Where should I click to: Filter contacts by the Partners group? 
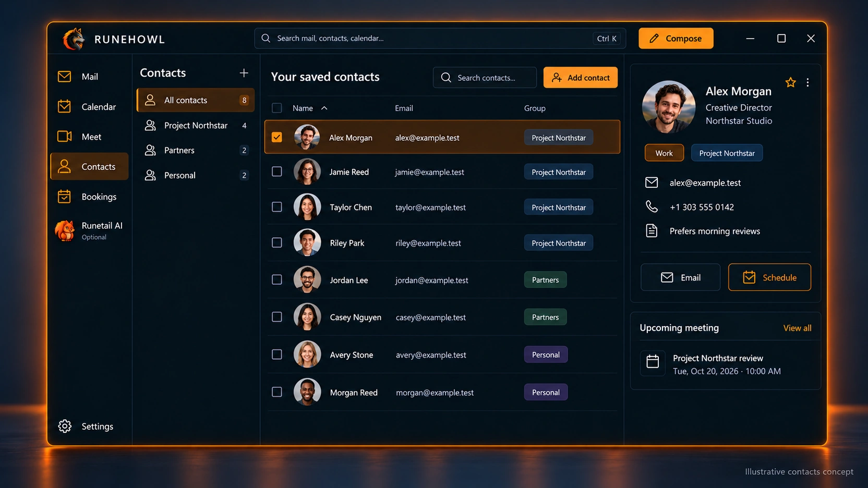point(196,150)
